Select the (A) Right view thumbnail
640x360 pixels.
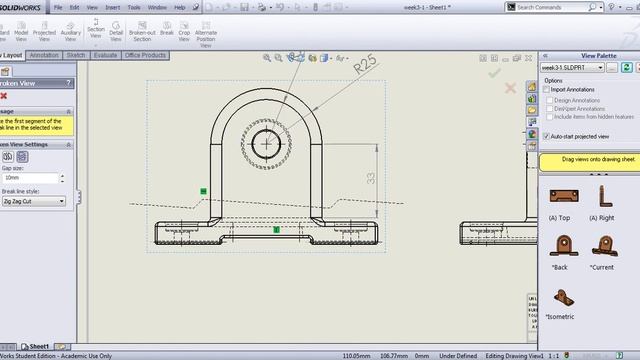click(605, 196)
